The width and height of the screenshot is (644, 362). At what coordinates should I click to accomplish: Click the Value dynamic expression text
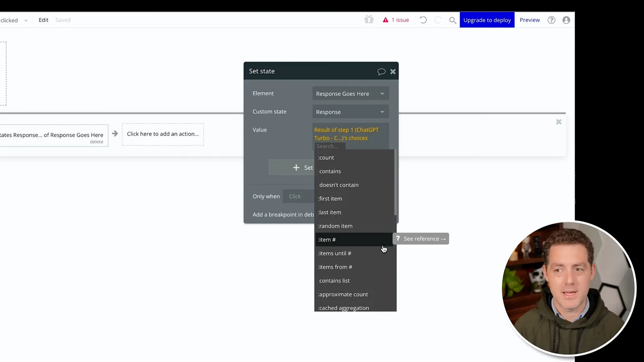tap(346, 134)
